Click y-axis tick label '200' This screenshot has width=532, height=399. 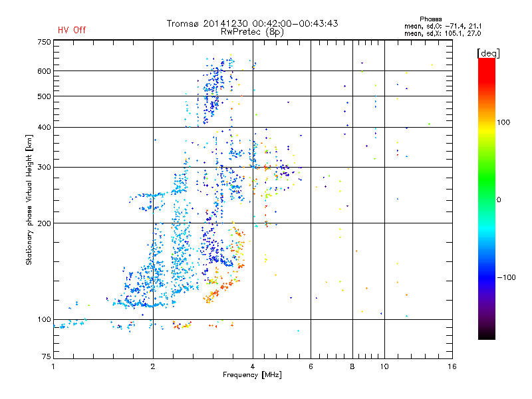point(44,223)
